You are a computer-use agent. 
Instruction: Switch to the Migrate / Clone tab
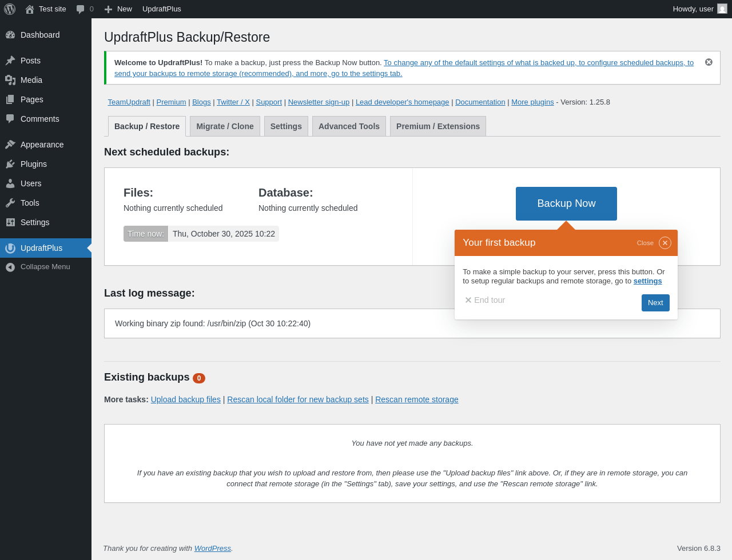[225, 126]
